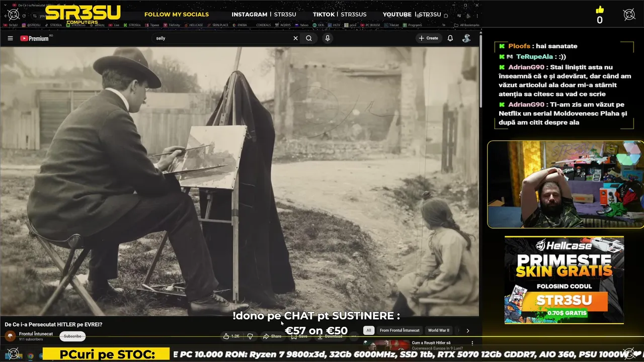Open the All Bookmarks folder

click(466, 25)
